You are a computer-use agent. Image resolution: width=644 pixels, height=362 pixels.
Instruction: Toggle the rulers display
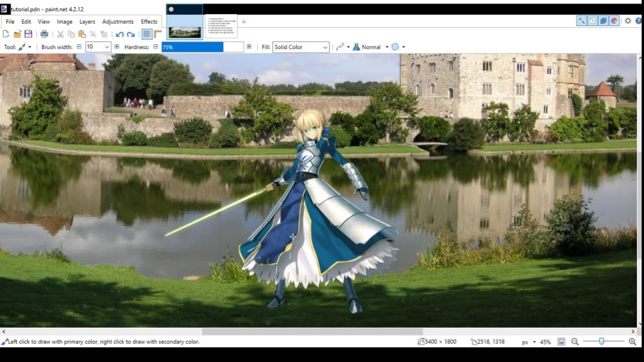pyautogui.click(x=157, y=34)
